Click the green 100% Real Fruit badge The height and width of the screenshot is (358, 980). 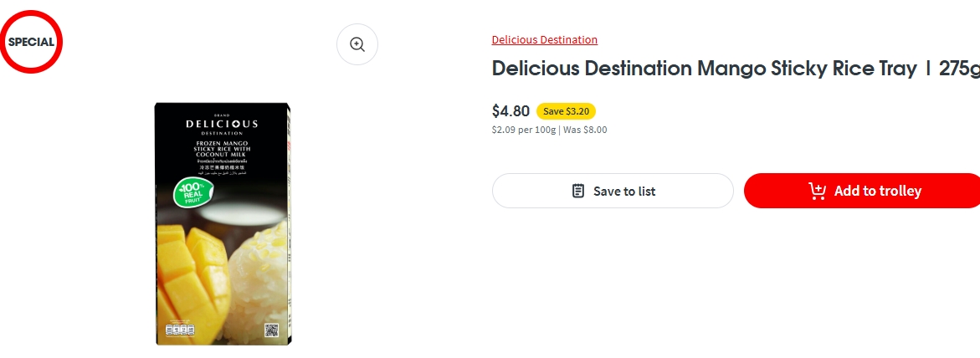click(x=190, y=193)
